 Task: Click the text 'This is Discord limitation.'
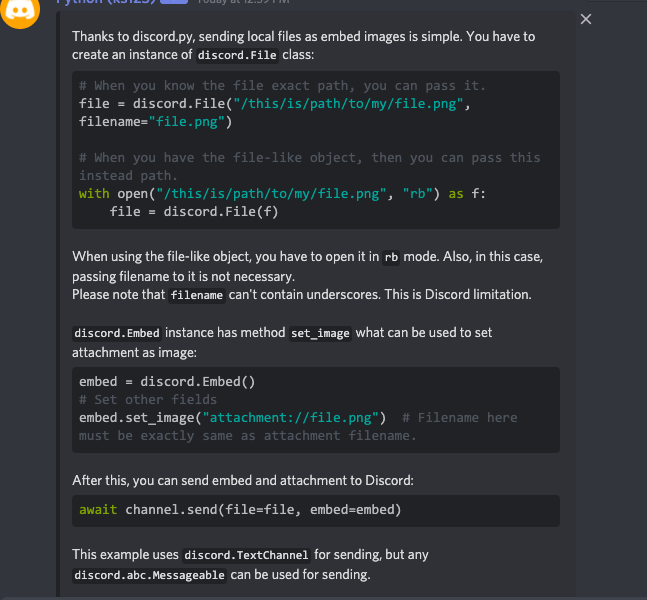click(458, 295)
